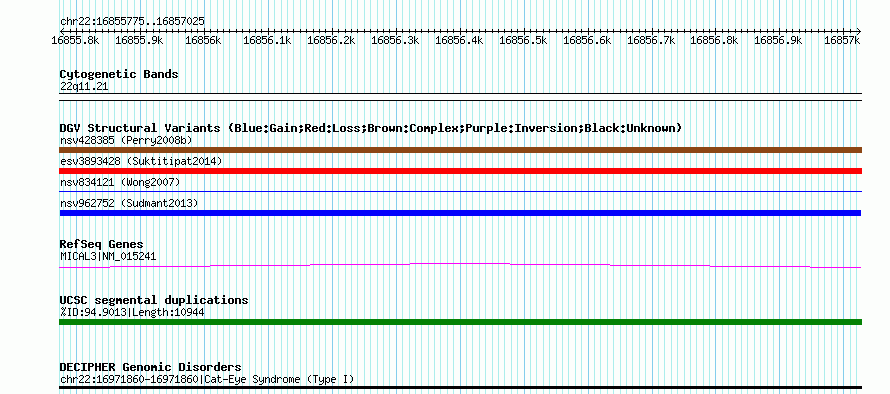Click the RefSeq Genes track title
890x394 pixels.
coord(102,244)
